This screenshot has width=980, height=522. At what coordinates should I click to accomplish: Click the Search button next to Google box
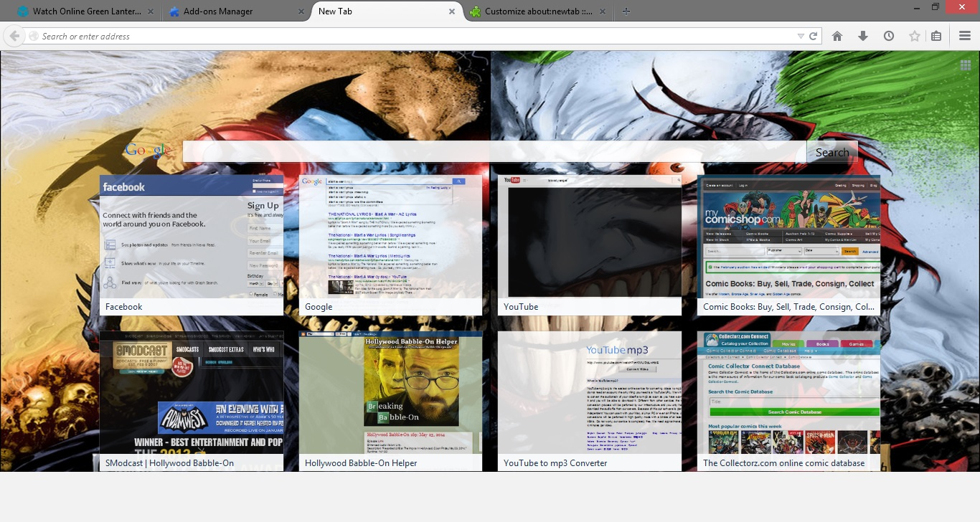[x=832, y=152]
